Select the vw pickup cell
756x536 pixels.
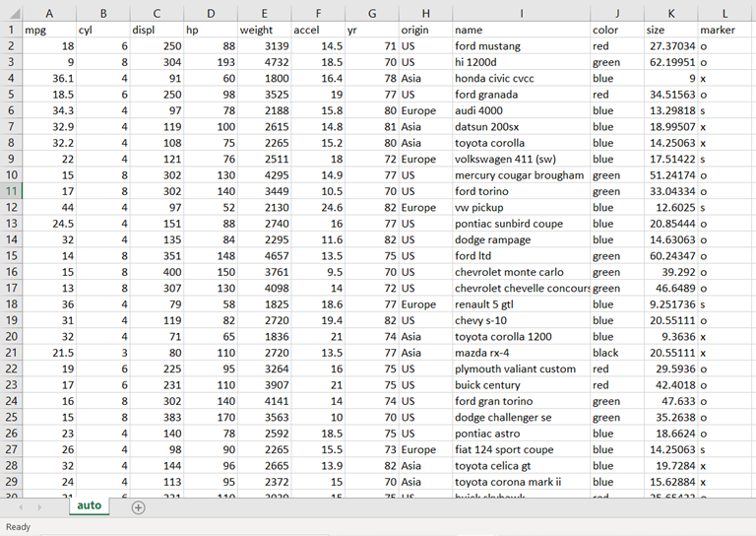(521, 208)
